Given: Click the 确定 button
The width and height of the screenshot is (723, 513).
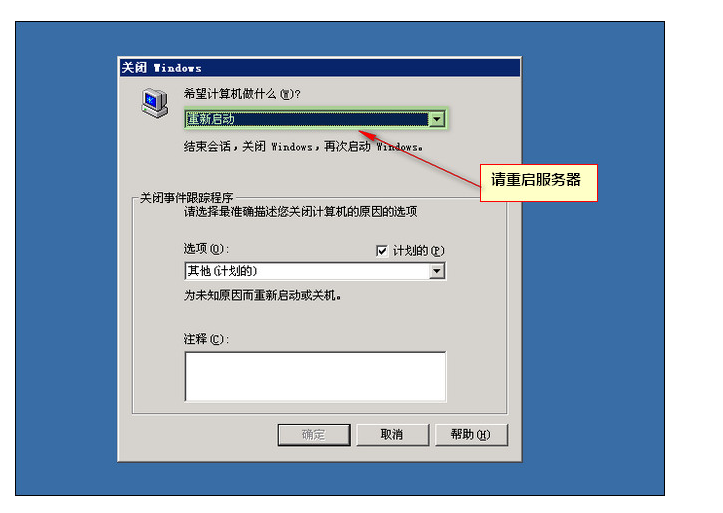Looking at the screenshot, I should click(314, 435).
